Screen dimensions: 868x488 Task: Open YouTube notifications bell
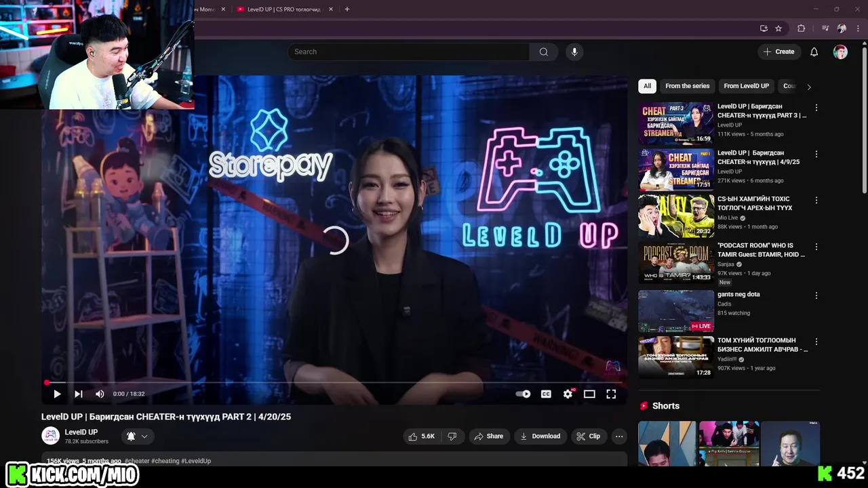click(x=814, y=52)
